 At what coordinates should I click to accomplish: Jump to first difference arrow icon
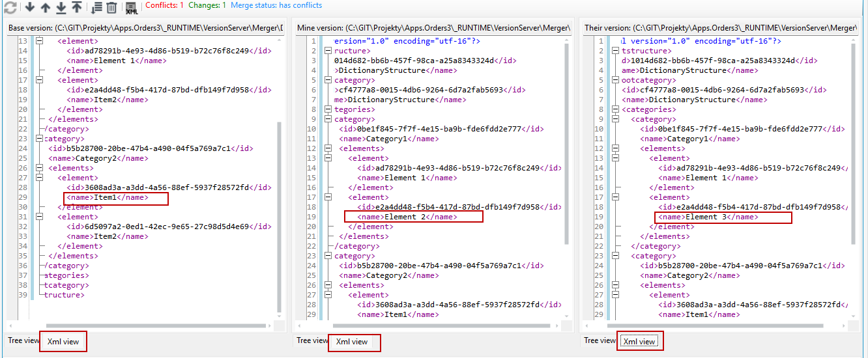76,8
